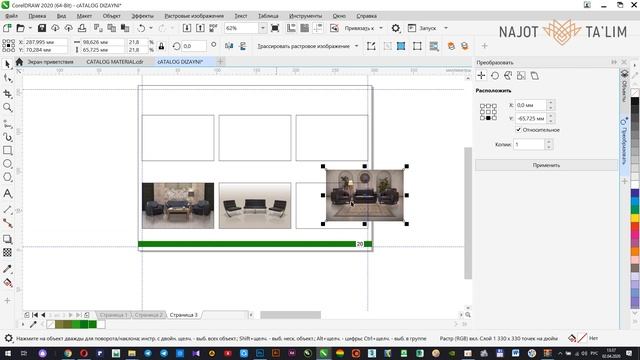Open the Макет menu
Image resolution: width=640 pixels, height=360 pixels.
click(84, 16)
